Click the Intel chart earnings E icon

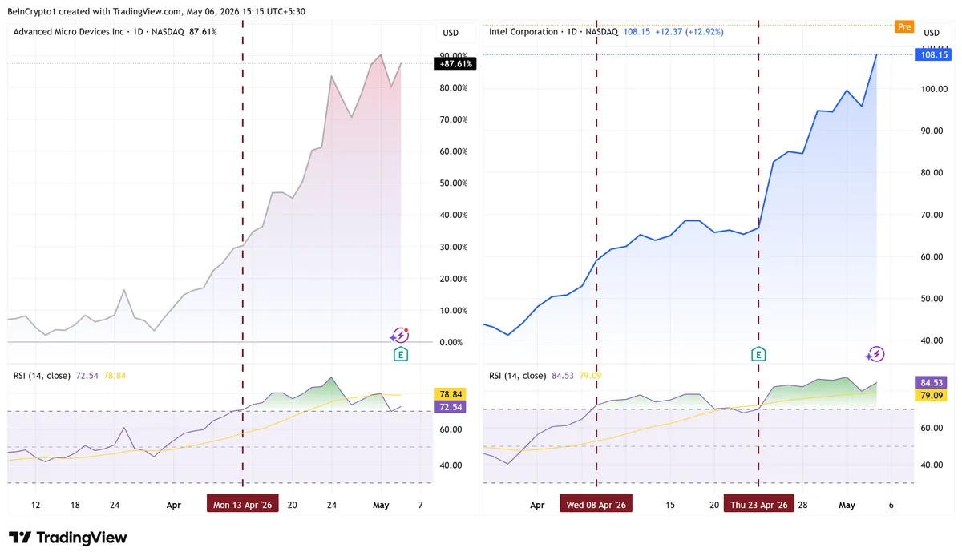pos(758,353)
